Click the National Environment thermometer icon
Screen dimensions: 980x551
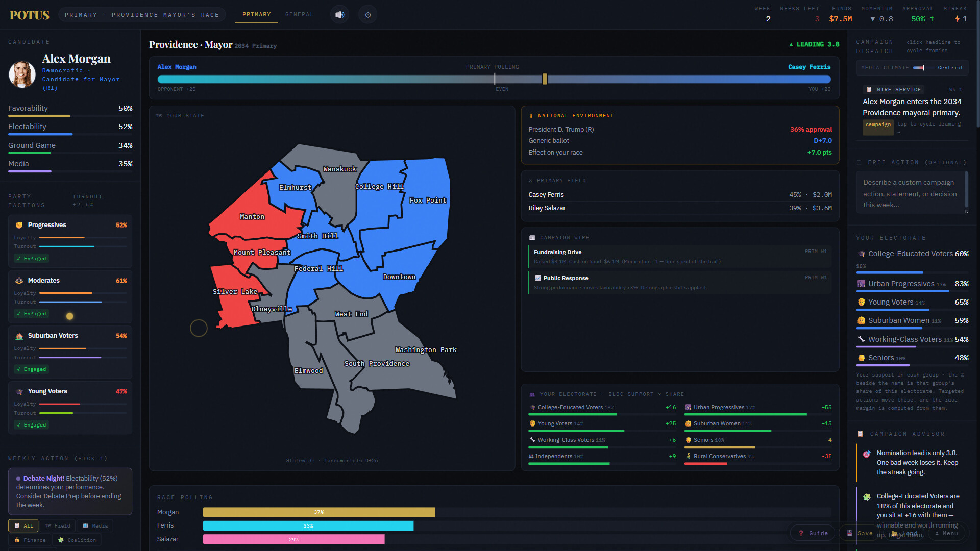pos(531,116)
